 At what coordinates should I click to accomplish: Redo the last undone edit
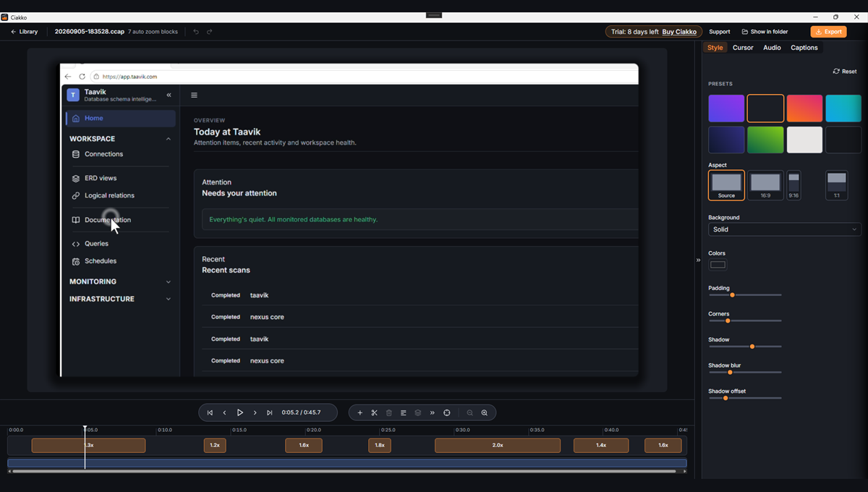pyautogui.click(x=210, y=32)
